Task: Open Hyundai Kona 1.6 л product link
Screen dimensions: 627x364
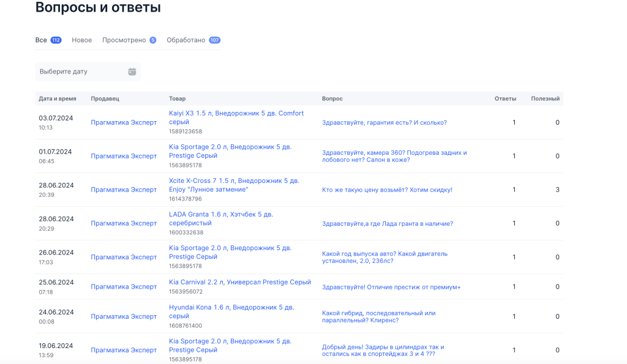Action: tap(231, 311)
